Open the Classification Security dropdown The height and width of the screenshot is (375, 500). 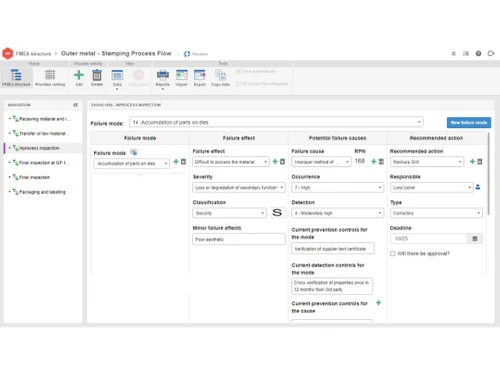coord(229,213)
